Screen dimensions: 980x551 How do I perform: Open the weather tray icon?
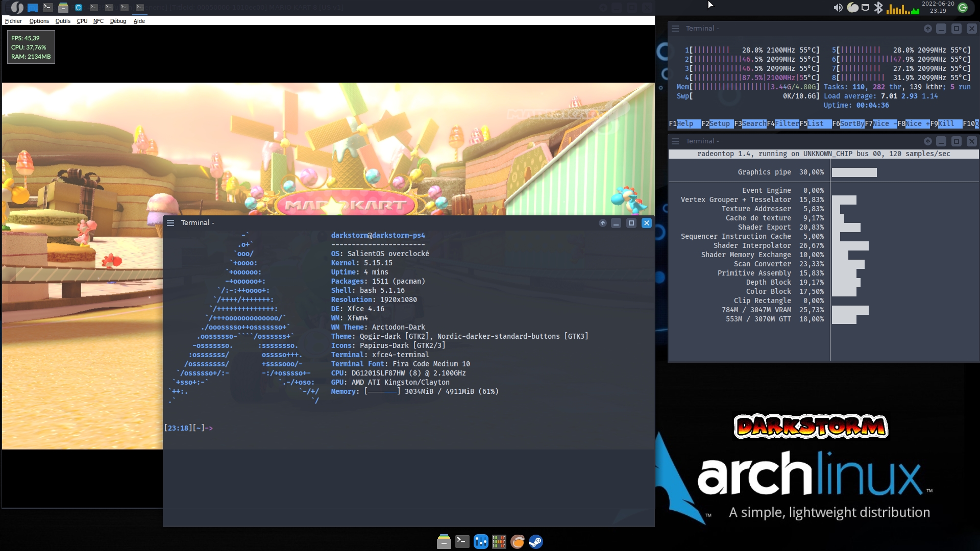(852, 8)
